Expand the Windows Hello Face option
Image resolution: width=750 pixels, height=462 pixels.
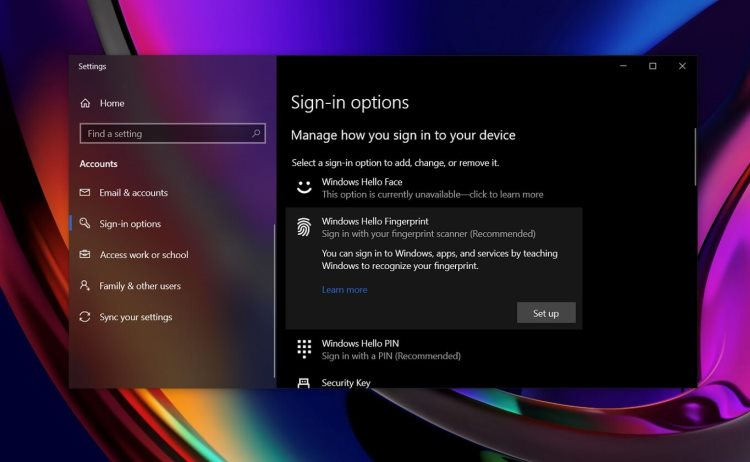tap(434, 187)
